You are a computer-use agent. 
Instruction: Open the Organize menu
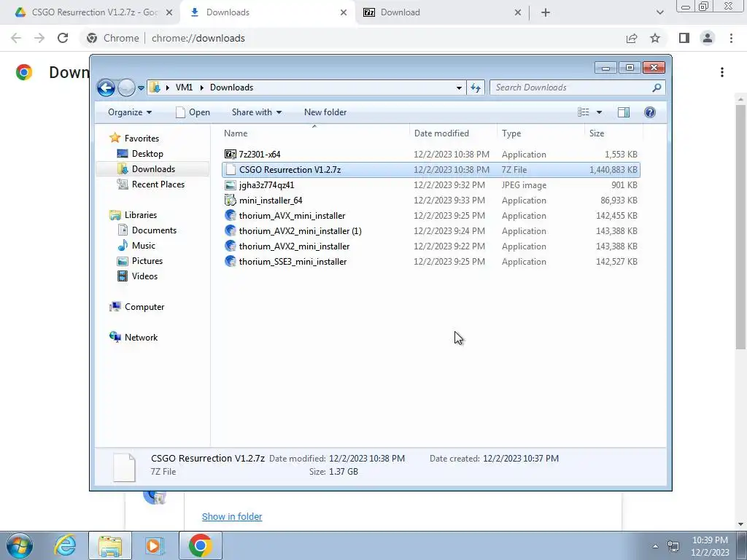tap(130, 112)
